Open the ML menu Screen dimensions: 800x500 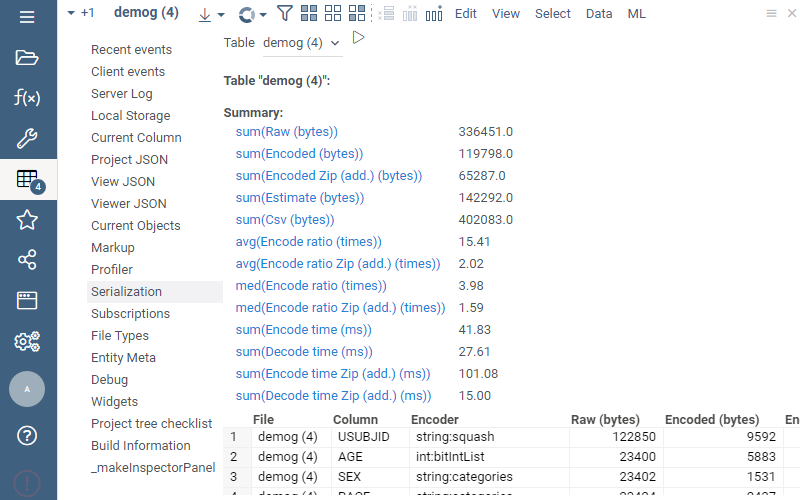point(636,14)
